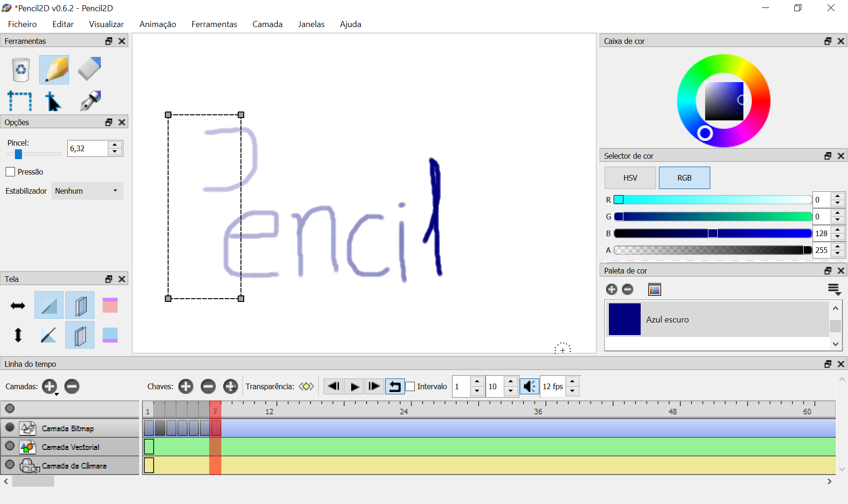Toggle visibility of Camada Bitmap
Viewport: 848px width, 504px height.
point(10,427)
